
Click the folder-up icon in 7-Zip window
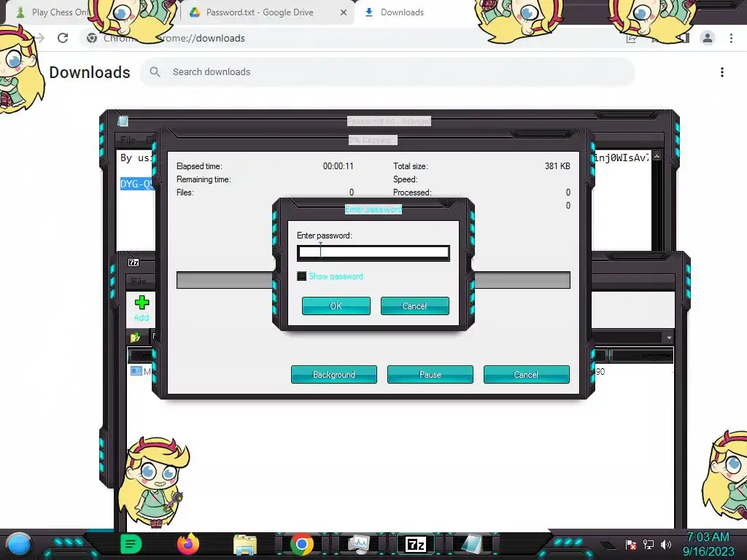click(135, 337)
